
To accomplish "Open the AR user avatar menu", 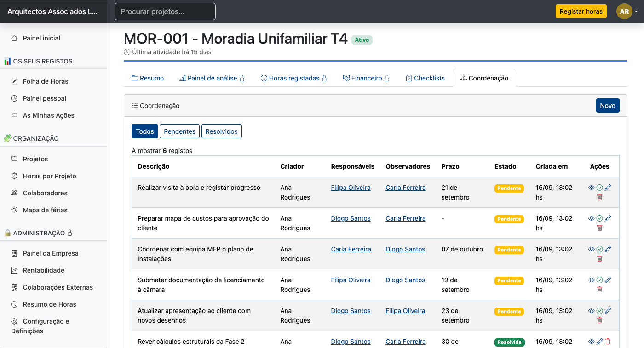I will tap(627, 11).
